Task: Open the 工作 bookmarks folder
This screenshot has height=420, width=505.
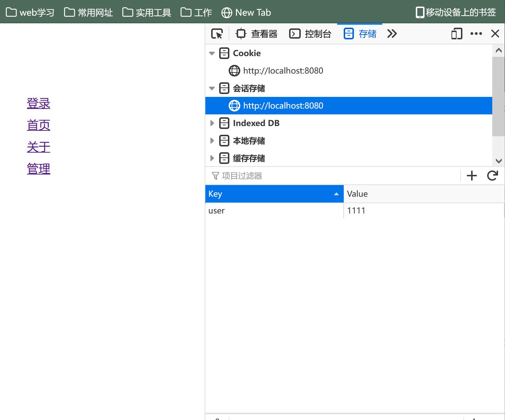Action: pos(196,12)
